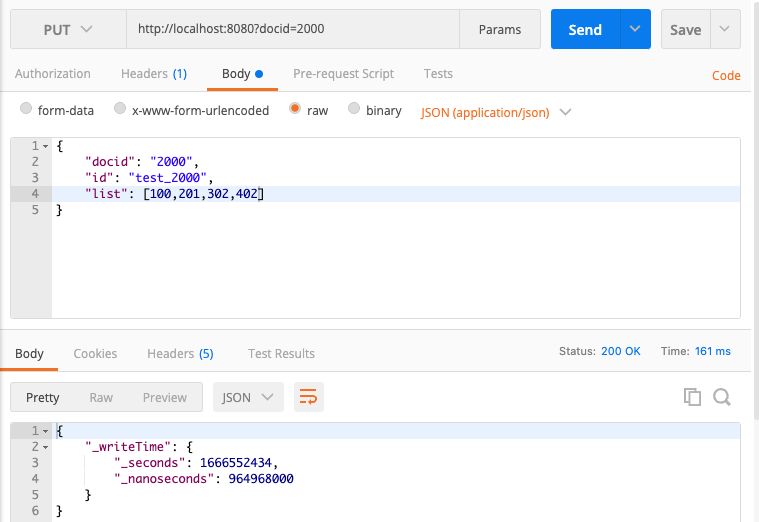Collapse request body line 1 fold arrow
759x522 pixels.
coord(46,146)
